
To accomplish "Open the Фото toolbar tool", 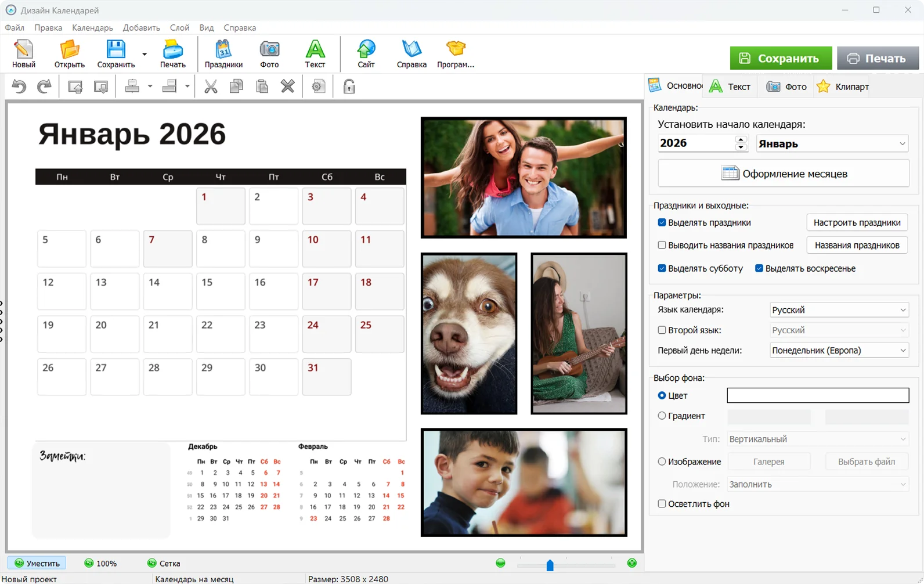I will point(269,54).
